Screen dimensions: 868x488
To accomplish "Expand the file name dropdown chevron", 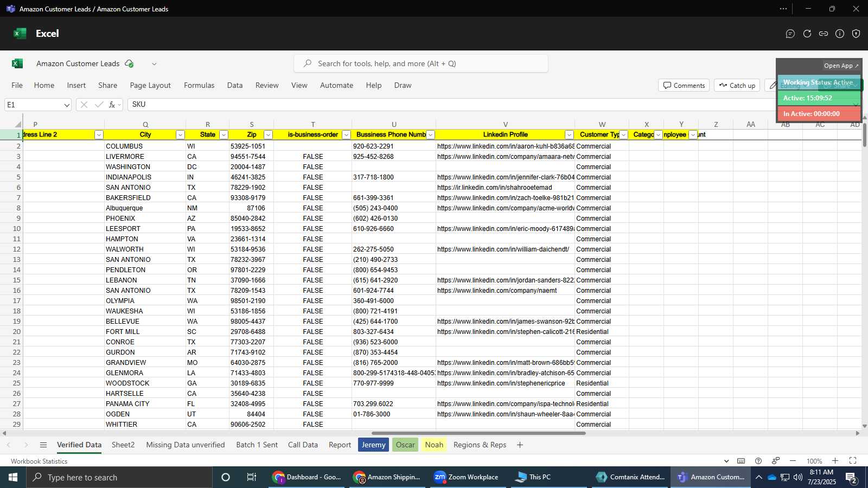I will click(x=154, y=63).
